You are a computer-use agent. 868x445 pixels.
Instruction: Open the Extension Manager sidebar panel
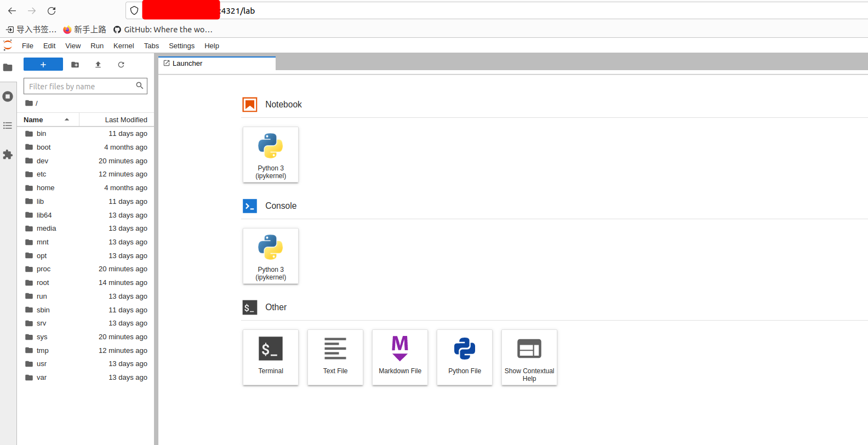[x=8, y=155]
